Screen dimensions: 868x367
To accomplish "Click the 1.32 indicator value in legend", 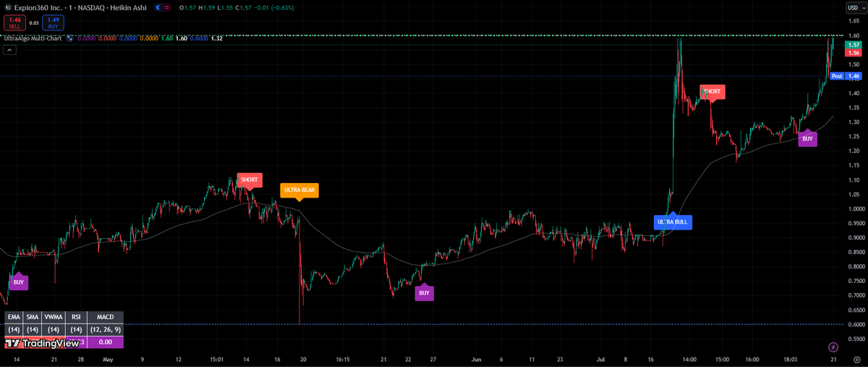I will coord(216,38).
